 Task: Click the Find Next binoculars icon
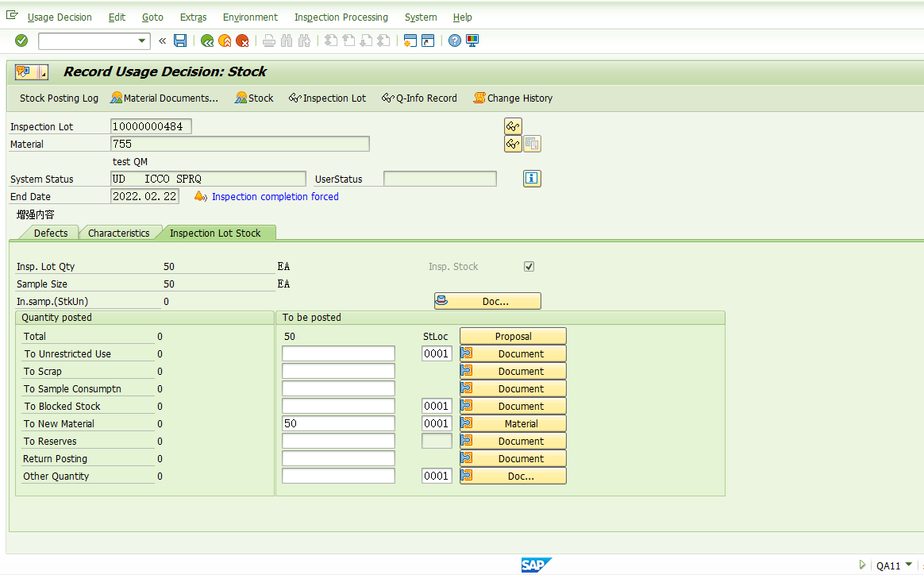point(304,41)
